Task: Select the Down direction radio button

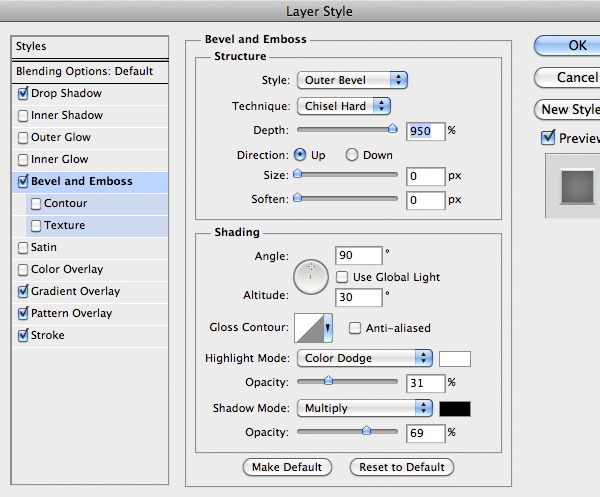Action: tap(352, 155)
